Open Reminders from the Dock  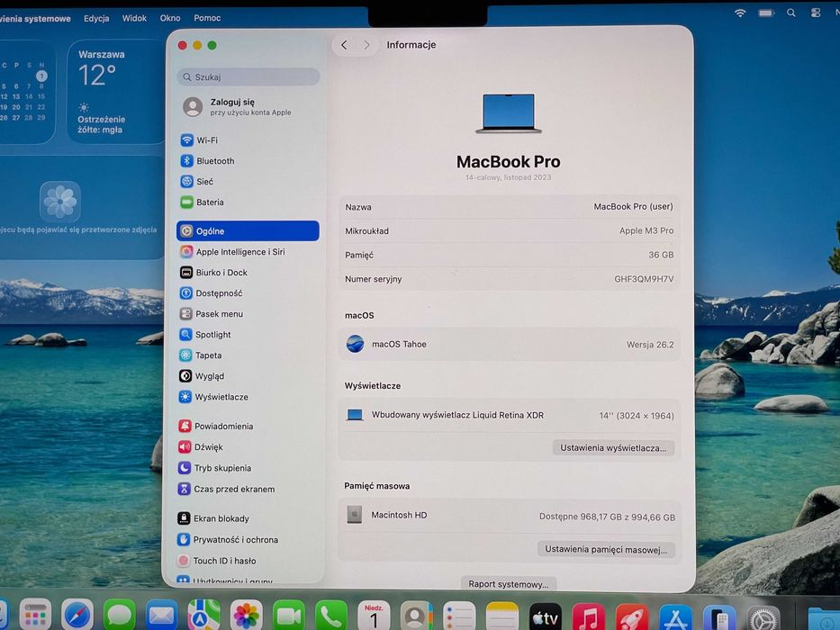459,616
